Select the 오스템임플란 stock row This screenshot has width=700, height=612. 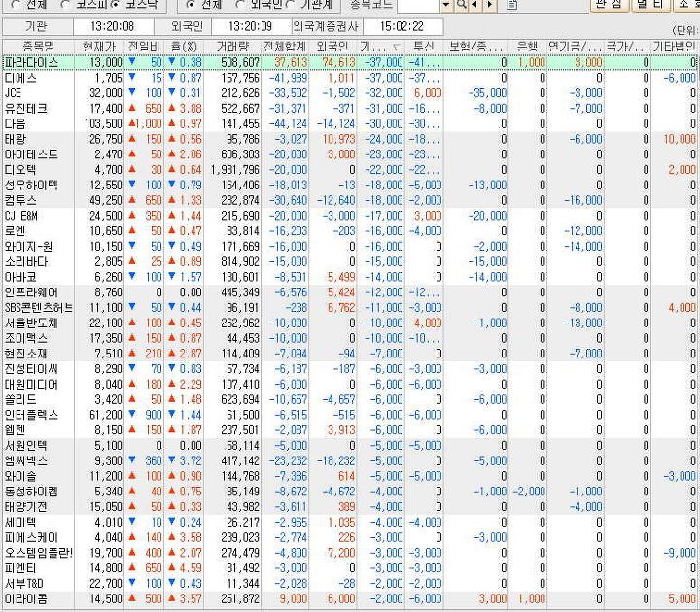pos(350,553)
